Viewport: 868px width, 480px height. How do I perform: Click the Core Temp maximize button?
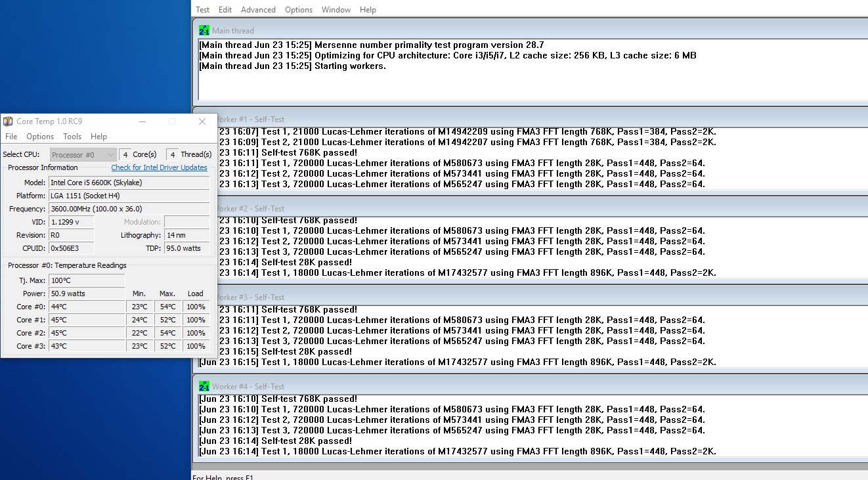tap(172, 121)
